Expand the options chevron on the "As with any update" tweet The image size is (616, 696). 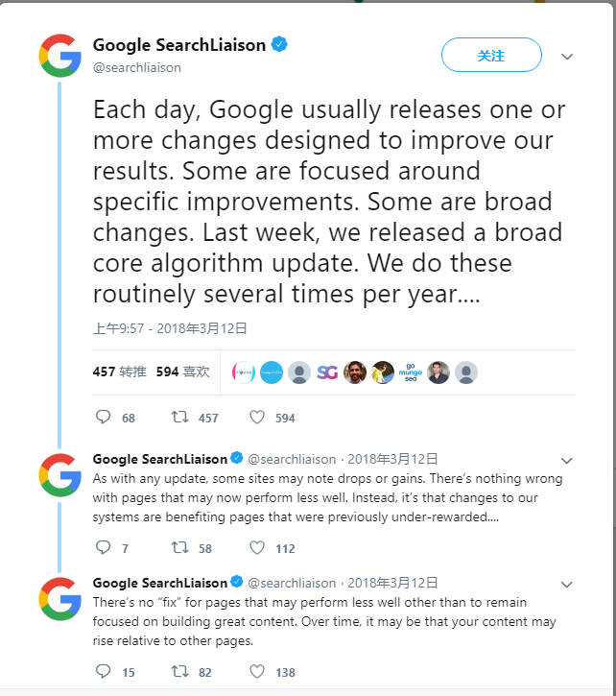pyautogui.click(x=566, y=460)
